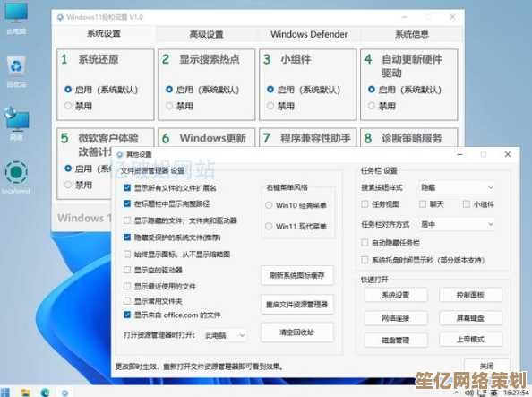This screenshot has width=532, height=397.
Task: Check 自动隐藏任务栏 option
Action: pos(365,243)
